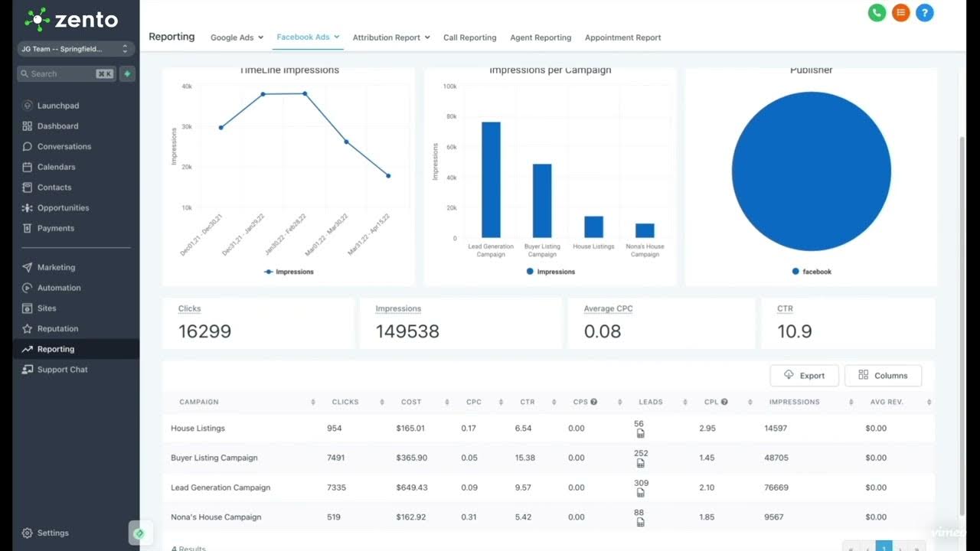This screenshot has height=551, width=980.
Task: Open Conversations chat bubble icon
Action: point(28,146)
